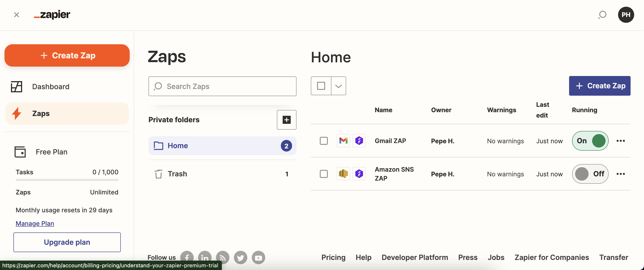Expand the bulk select dropdown arrow

pos(339,86)
